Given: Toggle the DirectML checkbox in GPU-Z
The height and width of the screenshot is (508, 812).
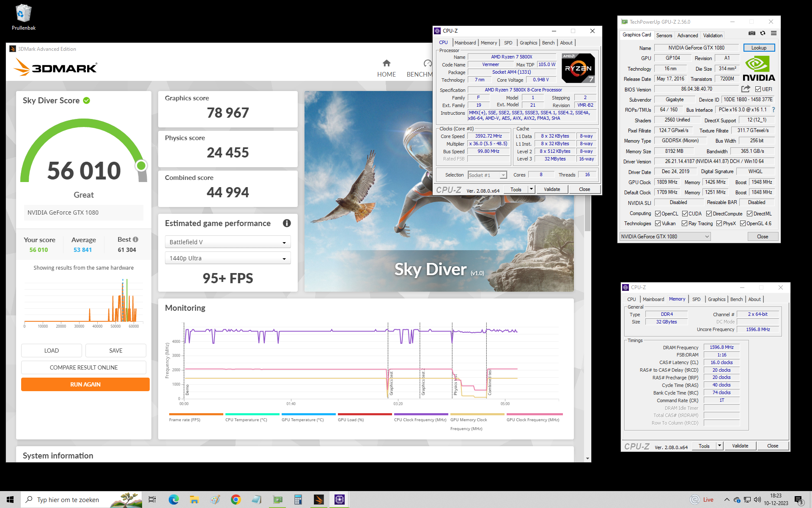Looking at the screenshot, I should [x=749, y=214].
